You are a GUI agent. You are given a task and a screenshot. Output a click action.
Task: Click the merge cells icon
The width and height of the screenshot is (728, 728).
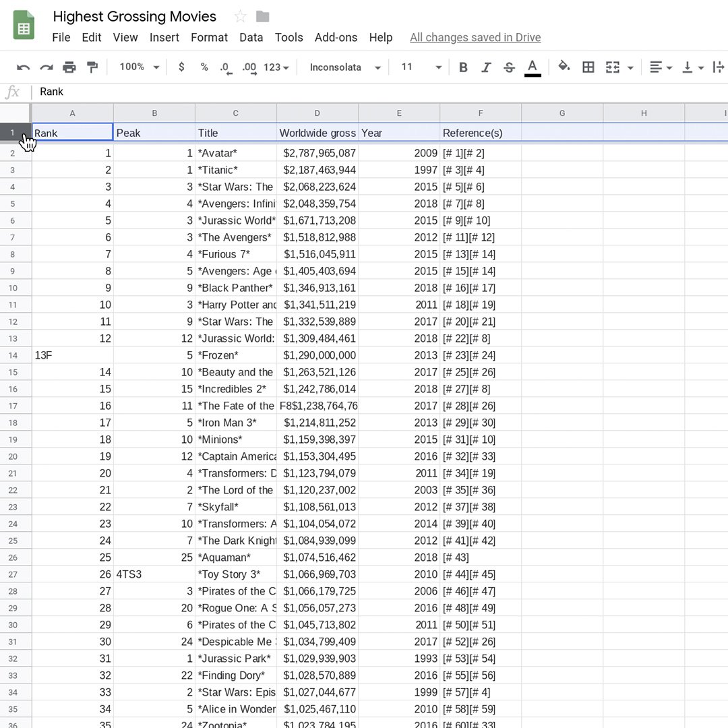612,68
